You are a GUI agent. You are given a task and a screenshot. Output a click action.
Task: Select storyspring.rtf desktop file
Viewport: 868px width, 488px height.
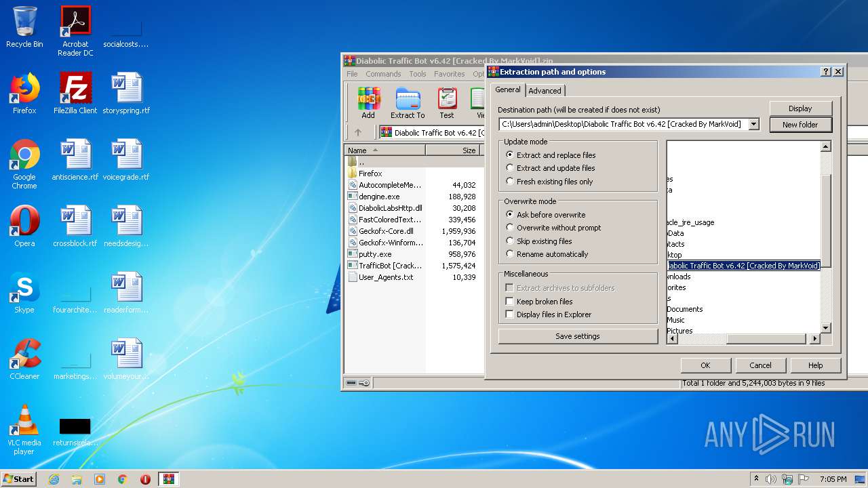click(126, 94)
